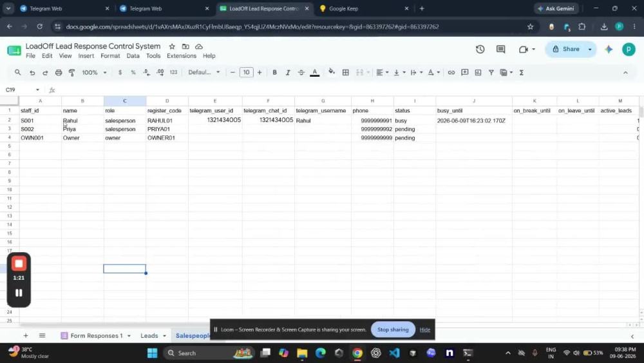Screen dimensions: 644x363
Task: Open File Explorer from the taskbar
Action: pyautogui.click(x=302, y=353)
